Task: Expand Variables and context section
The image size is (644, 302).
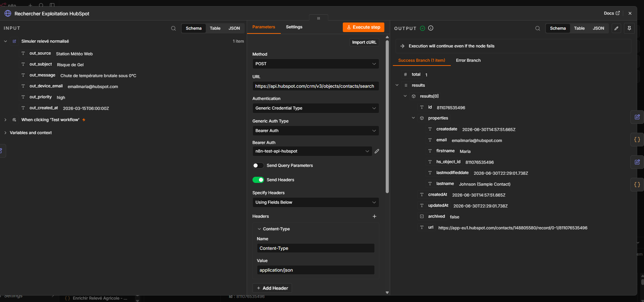Action: pos(5,133)
